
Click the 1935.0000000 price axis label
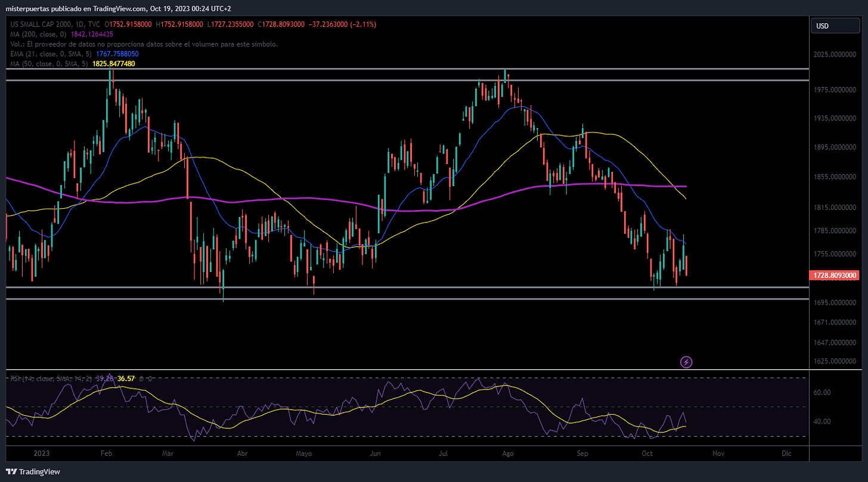(x=835, y=119)
